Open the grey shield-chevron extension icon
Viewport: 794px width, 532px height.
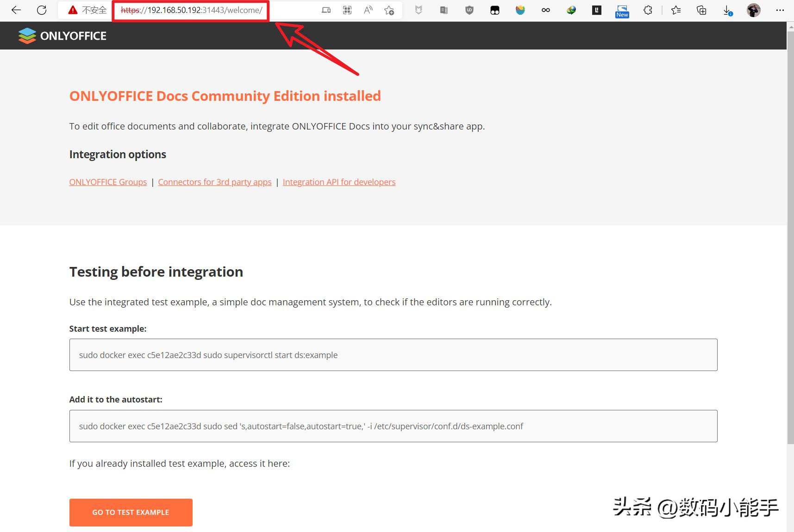pos(419,10)
